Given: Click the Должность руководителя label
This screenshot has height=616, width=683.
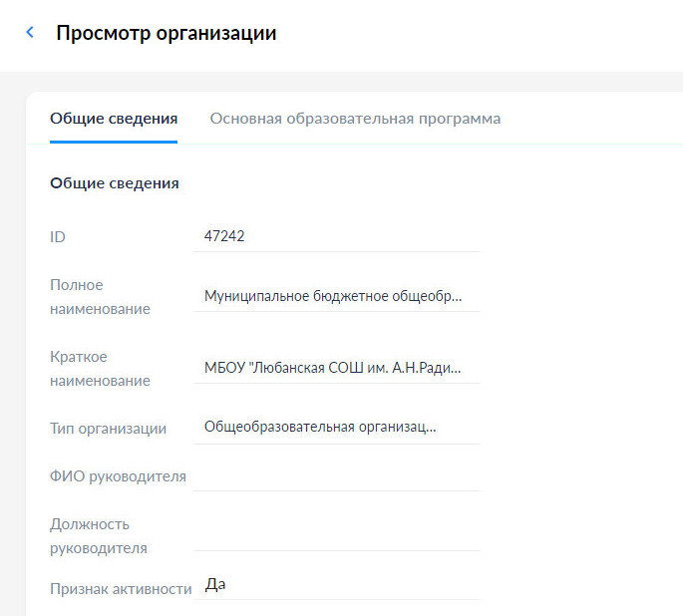Looking at the screenshot, I should pos(99,536).
